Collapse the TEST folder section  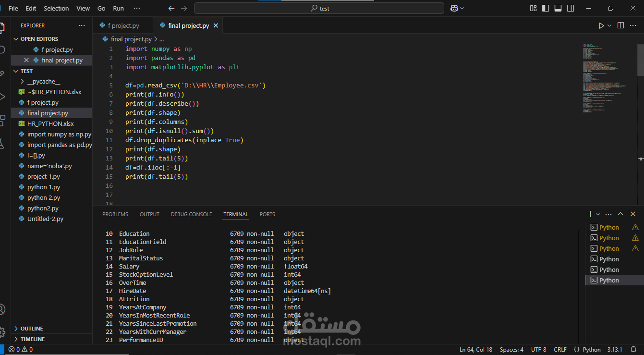(16, 71)
